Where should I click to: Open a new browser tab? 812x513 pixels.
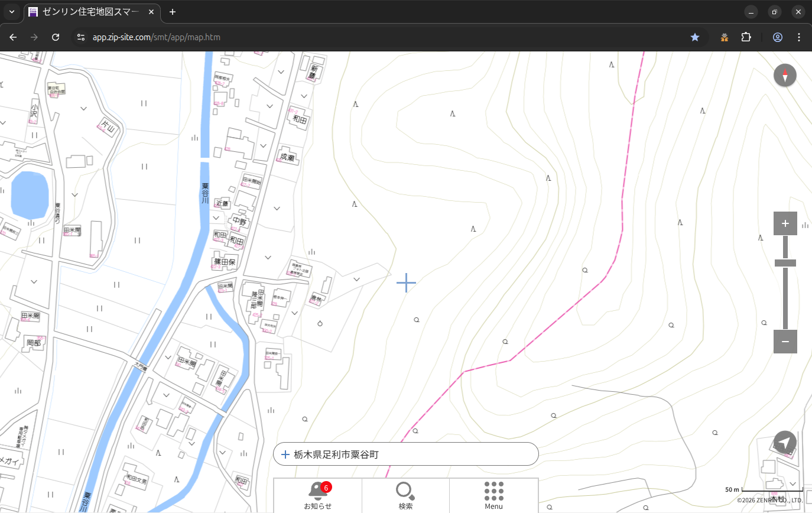coord(173,12)
